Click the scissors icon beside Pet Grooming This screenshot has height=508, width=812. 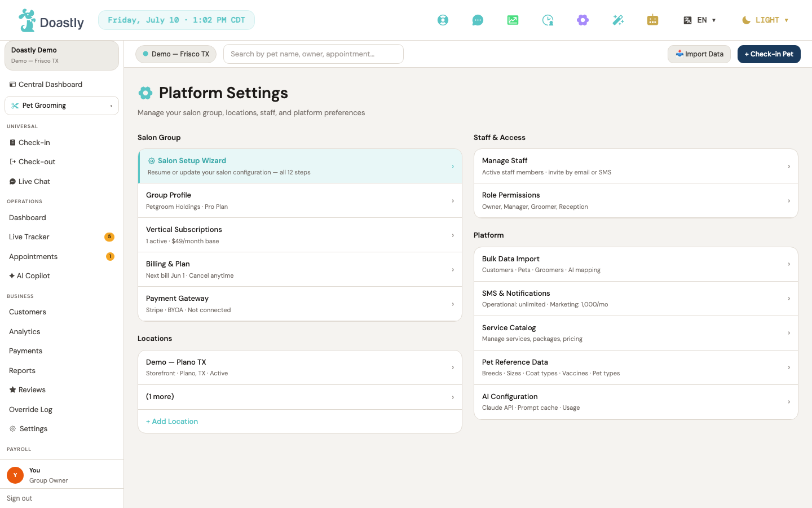tap(15, 106)
